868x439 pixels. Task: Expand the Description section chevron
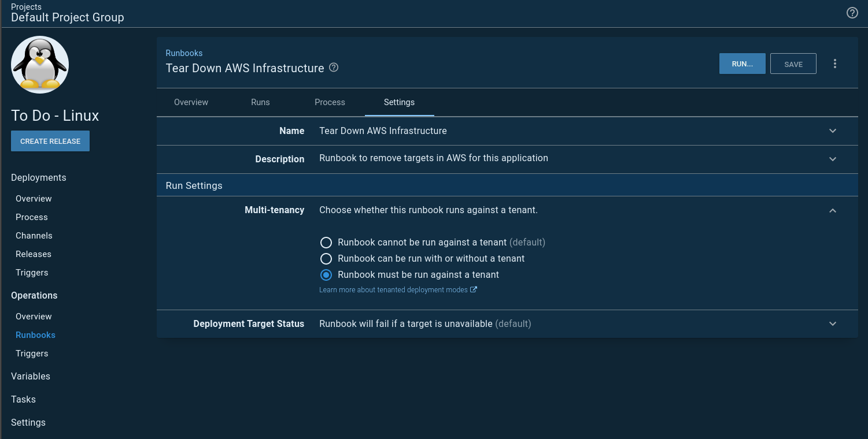tap(833, 159)
